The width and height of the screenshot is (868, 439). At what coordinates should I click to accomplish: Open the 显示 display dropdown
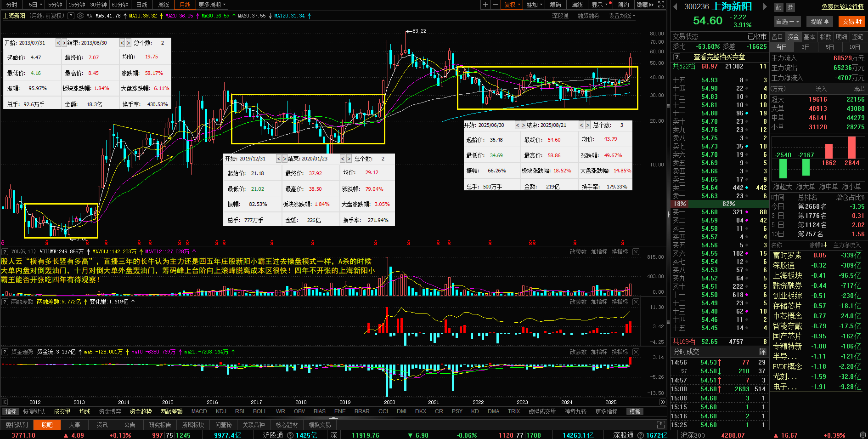tap(600, 5)
